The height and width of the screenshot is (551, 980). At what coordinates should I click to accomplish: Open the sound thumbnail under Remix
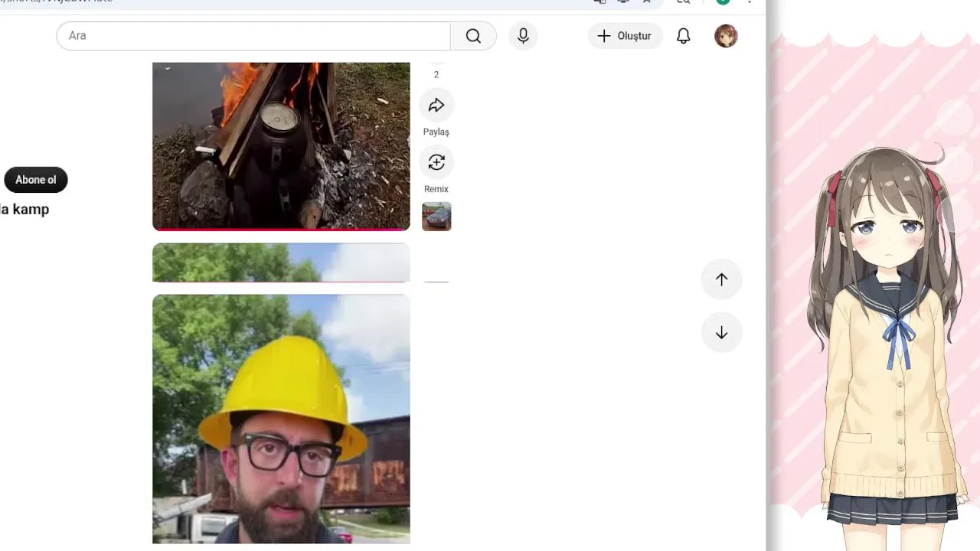tap(436, 217)
